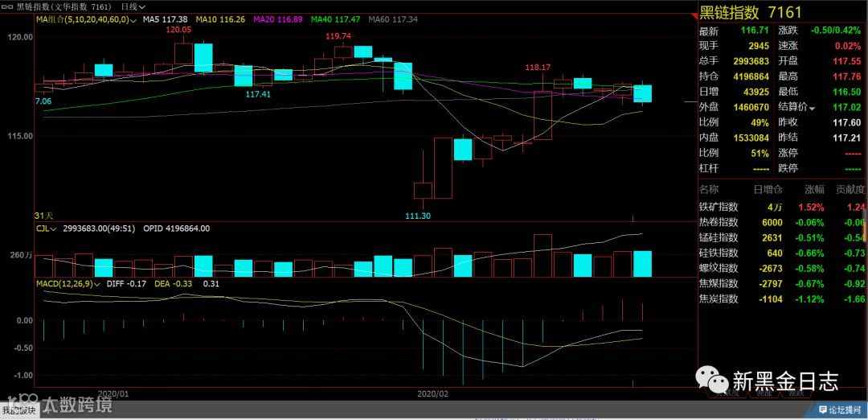Open the 日线 period dropdown
Screen dimensions: 868x420
click(133, 6)
